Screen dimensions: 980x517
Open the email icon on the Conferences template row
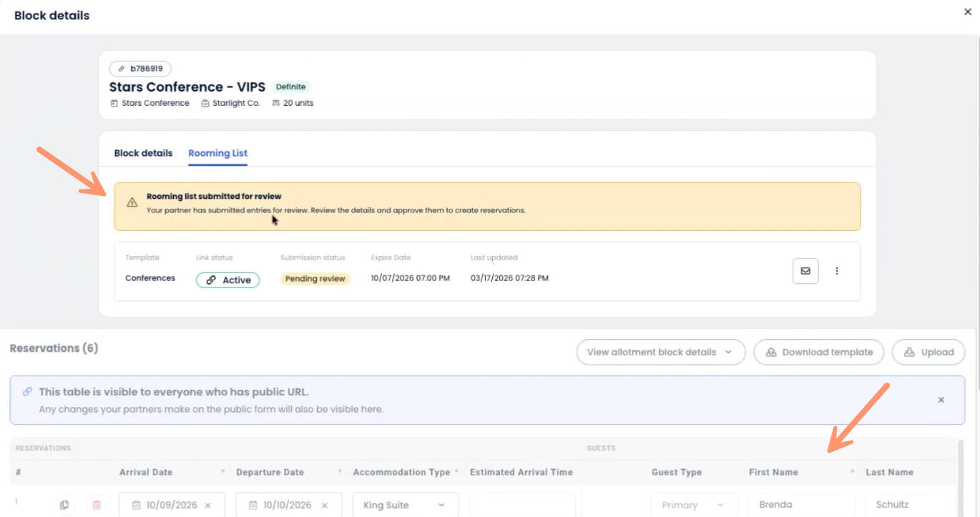[805, 271]
